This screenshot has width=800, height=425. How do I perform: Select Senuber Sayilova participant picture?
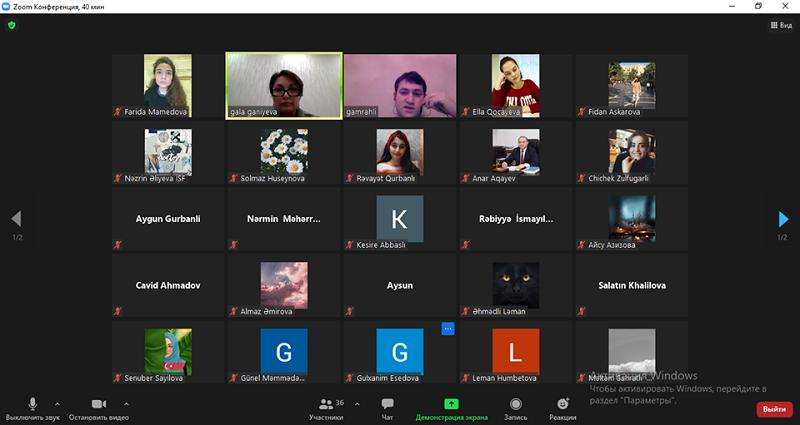tap(168, 352)
